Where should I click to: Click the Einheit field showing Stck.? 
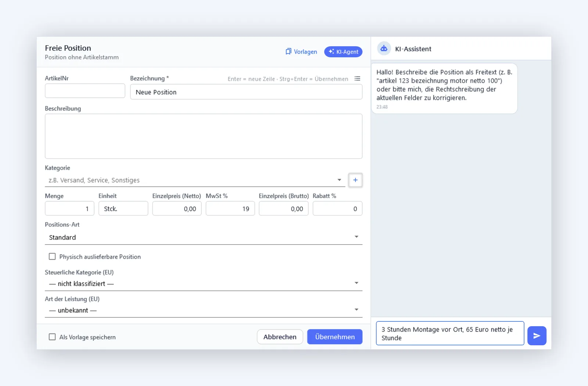click(123, 209)
